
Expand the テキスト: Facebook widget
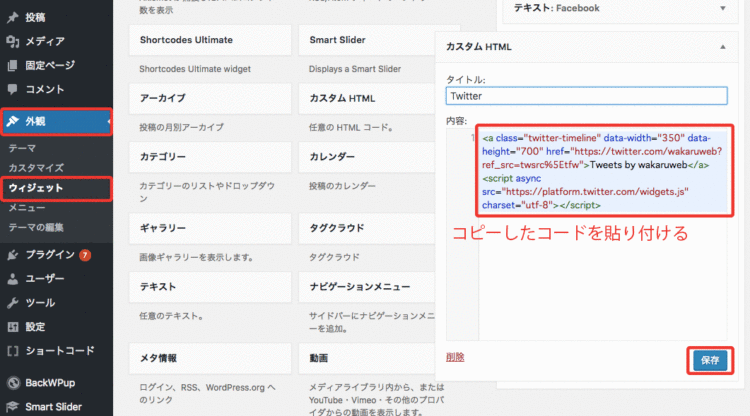pyautogui.click(x=721, y=8)
